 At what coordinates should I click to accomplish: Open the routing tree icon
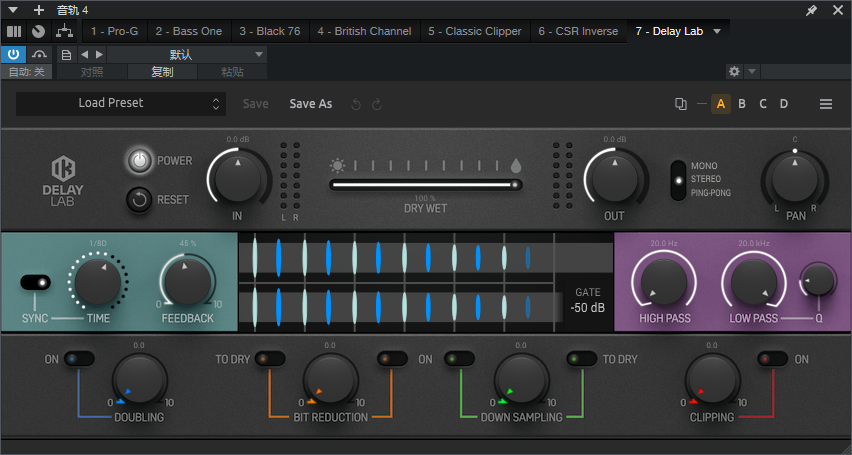point(65,32)
